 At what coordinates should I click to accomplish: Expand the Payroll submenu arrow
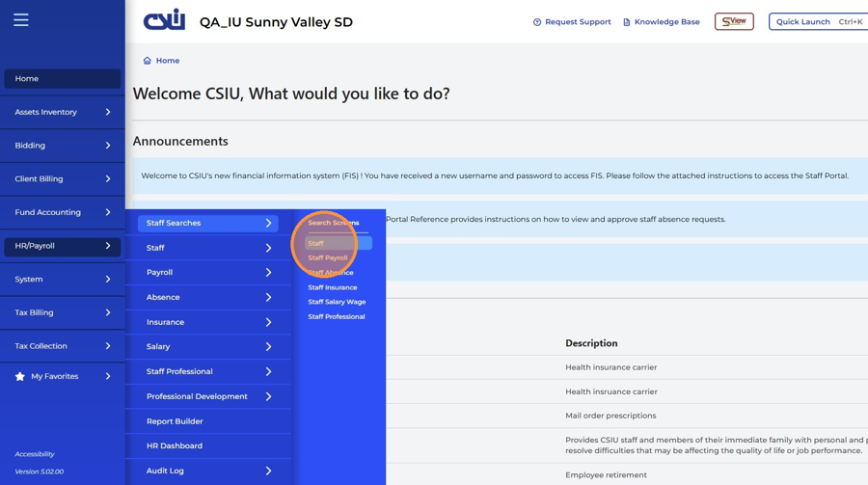click(x=268, y=273)
